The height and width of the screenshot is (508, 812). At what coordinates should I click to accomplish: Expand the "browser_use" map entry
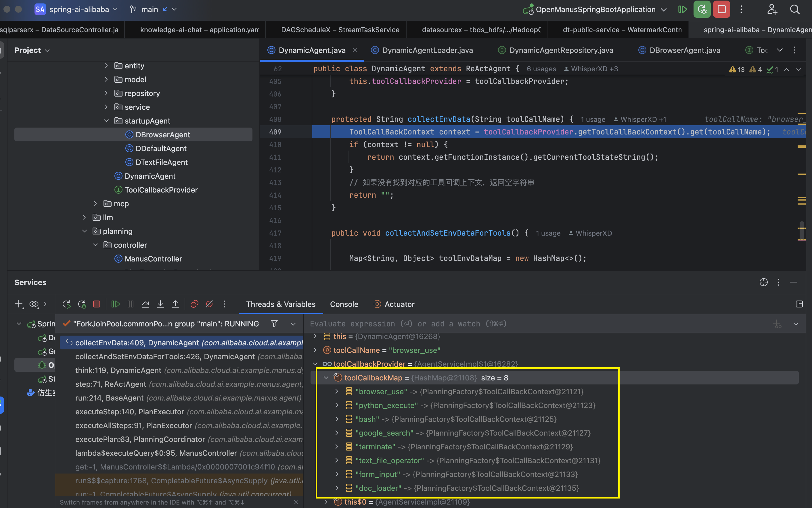click(337, 391)
